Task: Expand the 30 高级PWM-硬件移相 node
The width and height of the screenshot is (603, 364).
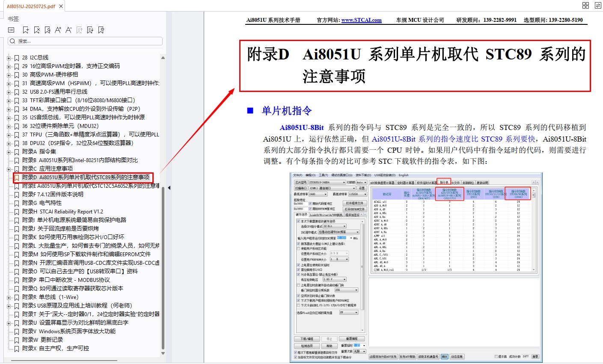Action: coord(9,75)
